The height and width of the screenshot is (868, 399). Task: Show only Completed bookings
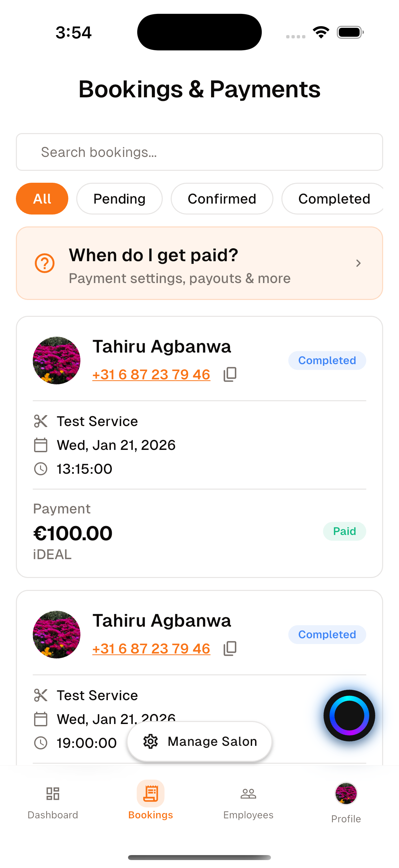[333, 199]
